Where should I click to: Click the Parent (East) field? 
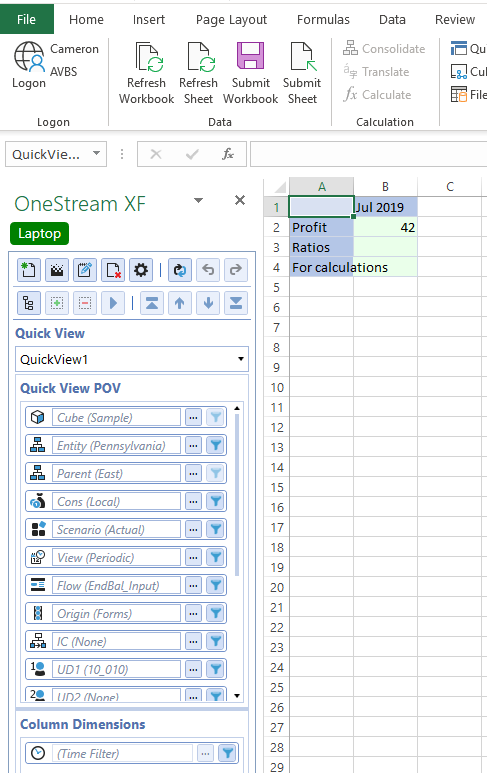[x=116, y=474]
